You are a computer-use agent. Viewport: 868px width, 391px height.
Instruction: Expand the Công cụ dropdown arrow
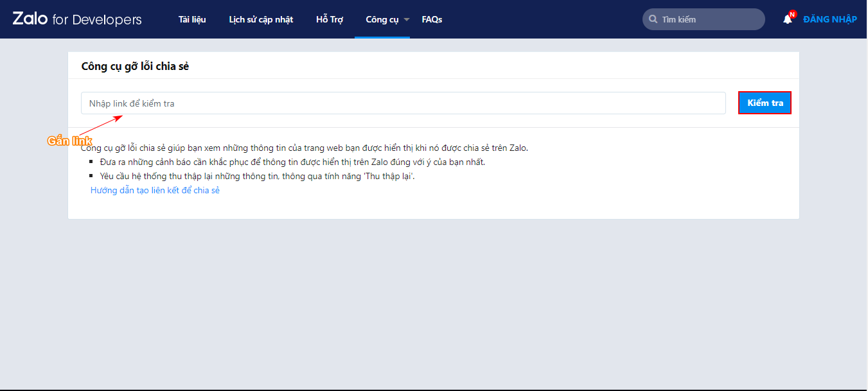406,20
